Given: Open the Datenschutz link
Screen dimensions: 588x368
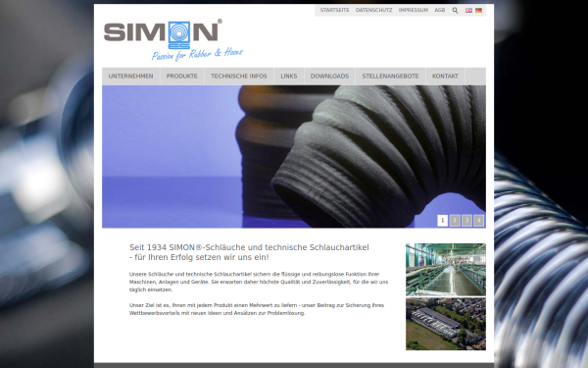Looking at the screenshot, I should coord(374,10).
